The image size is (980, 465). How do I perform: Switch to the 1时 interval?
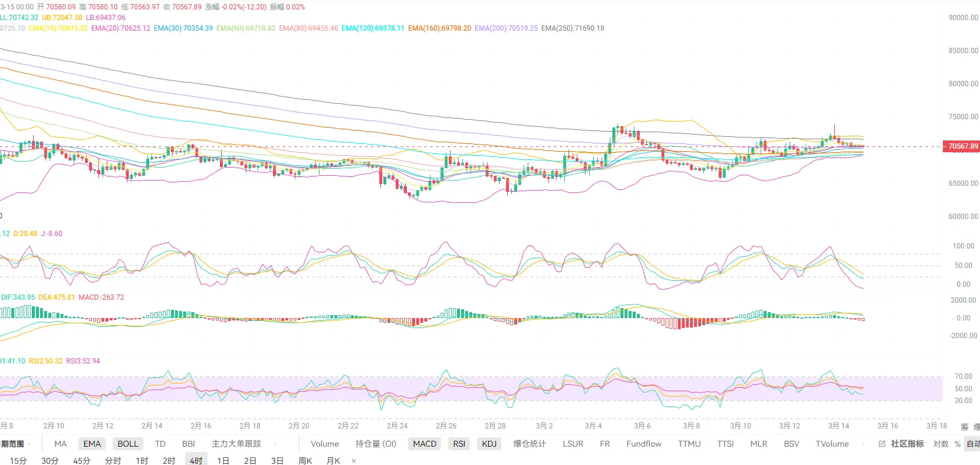coord(142,461)
